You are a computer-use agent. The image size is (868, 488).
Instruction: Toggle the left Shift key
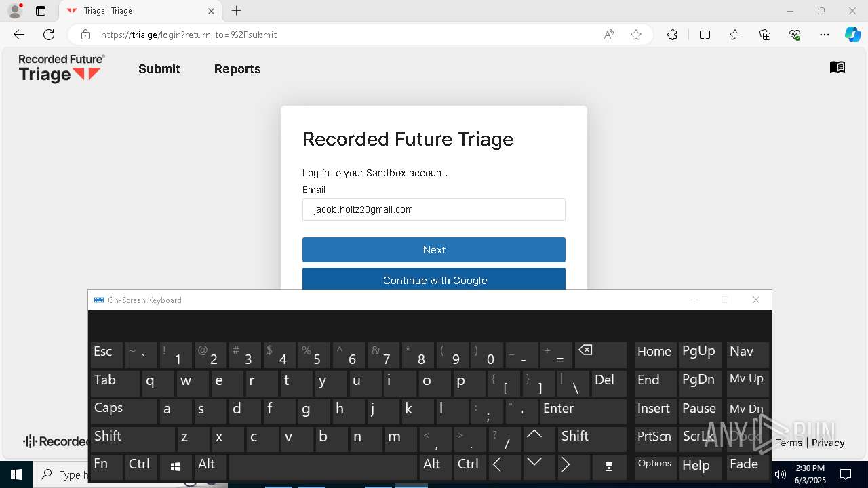pyautogui.click(x=132, y=439)
